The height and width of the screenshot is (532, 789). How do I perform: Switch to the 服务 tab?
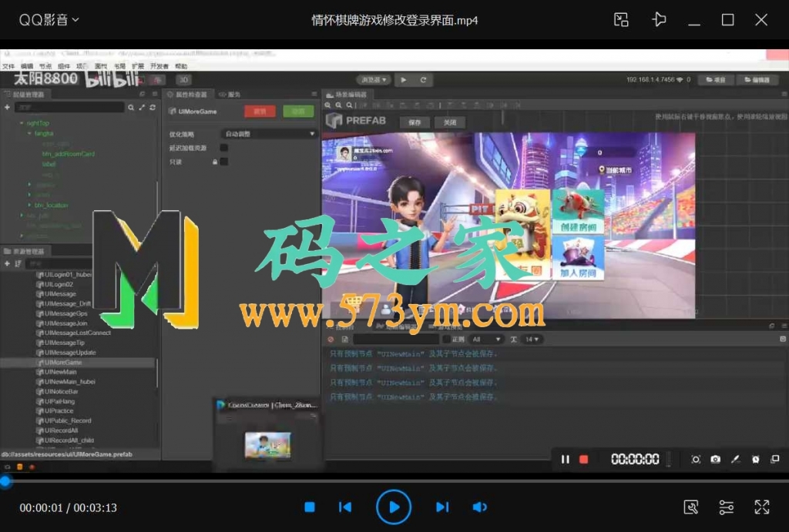[230, 95]
